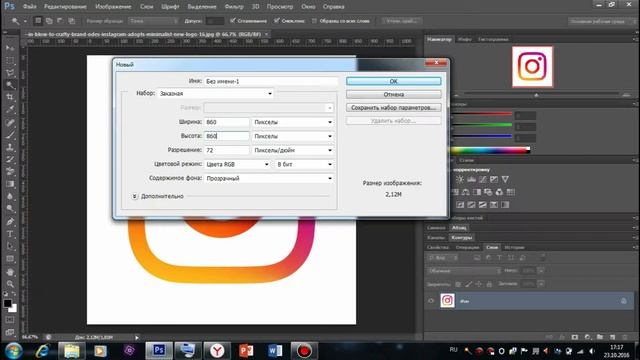
Task: Toggle Образец со всех слоев checkbox
Action: click(314, 20)
